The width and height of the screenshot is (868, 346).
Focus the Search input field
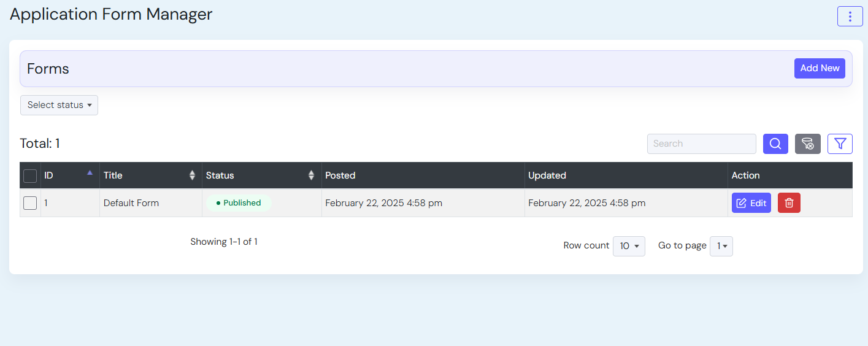[x=701, y=144]
